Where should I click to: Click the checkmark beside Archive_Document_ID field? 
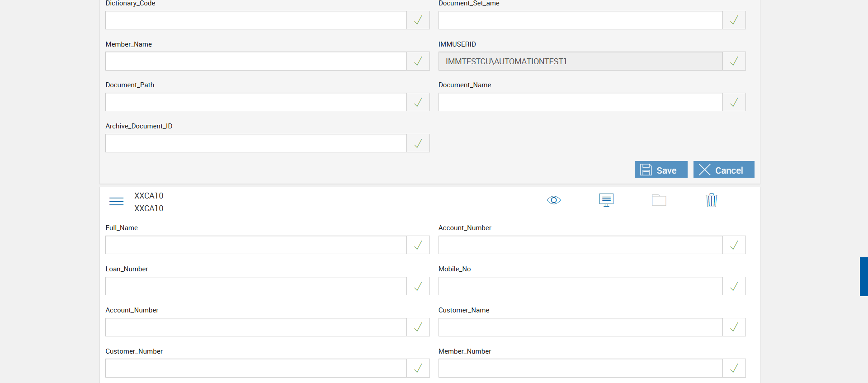tap(418, 143)
